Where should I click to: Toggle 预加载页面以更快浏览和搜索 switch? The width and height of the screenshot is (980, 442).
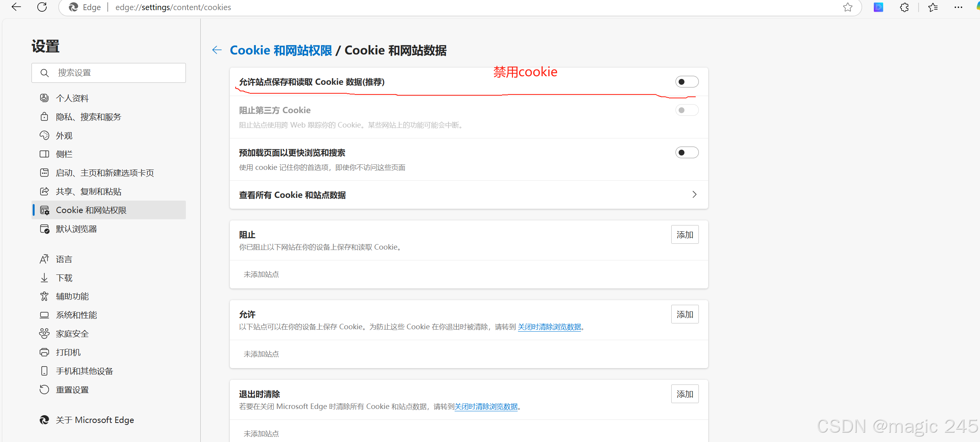[x=686, y=153]
